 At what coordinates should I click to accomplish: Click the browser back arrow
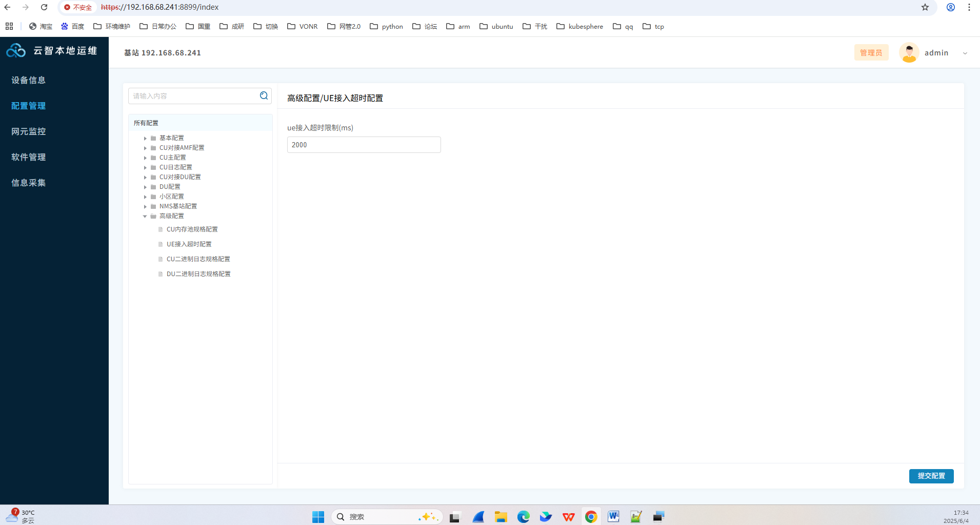[8, 7]
